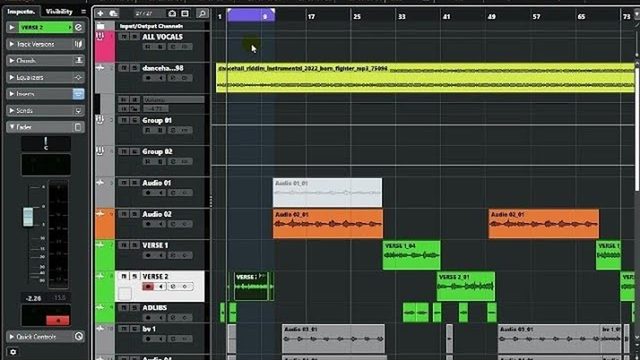Expand the Sends section
Viewport: 640px width, 360px height.
[12, 111]
